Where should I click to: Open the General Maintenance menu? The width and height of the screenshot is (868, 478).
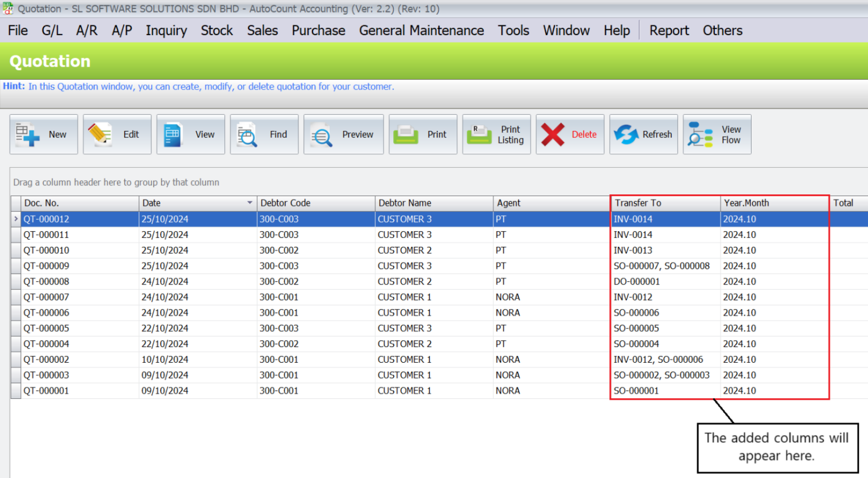point(422,31)
